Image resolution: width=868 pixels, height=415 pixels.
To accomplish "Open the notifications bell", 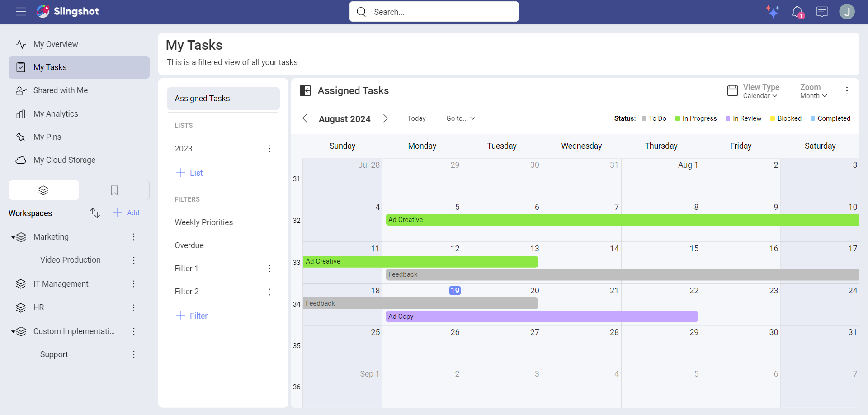I will 798,12.
